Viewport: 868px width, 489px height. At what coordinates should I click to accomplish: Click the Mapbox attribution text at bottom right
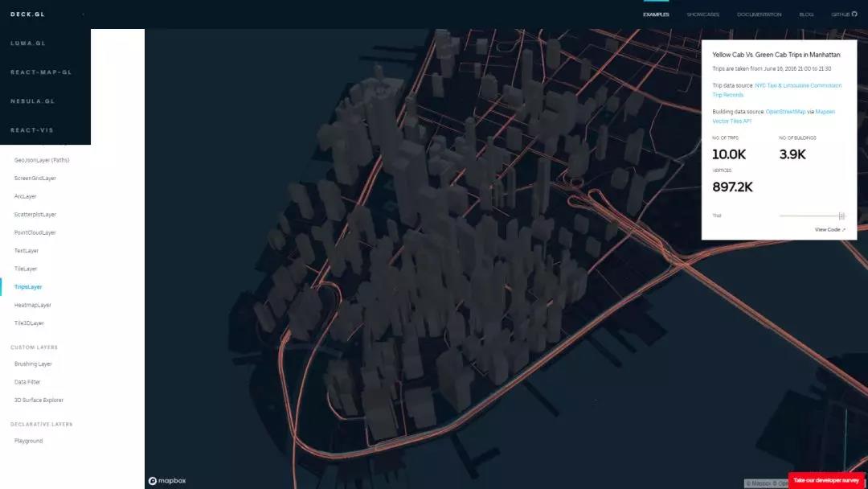click(766, 483)
